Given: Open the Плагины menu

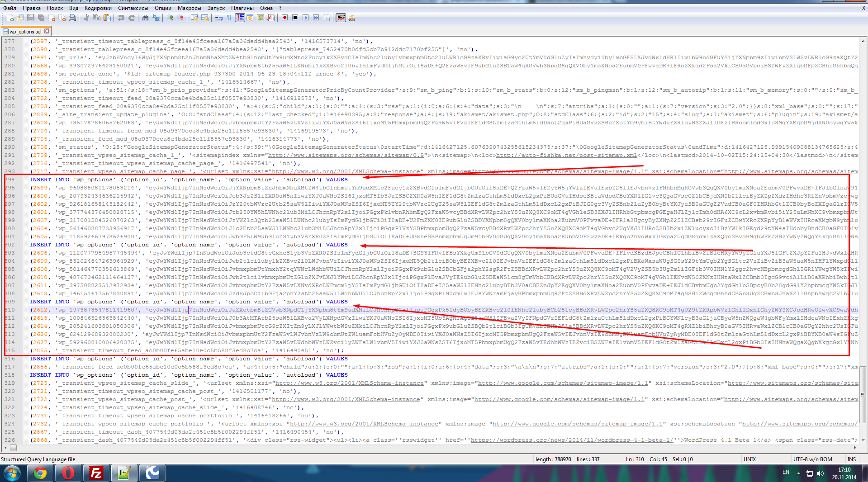Looking at the screenshot, I should 242,8.
